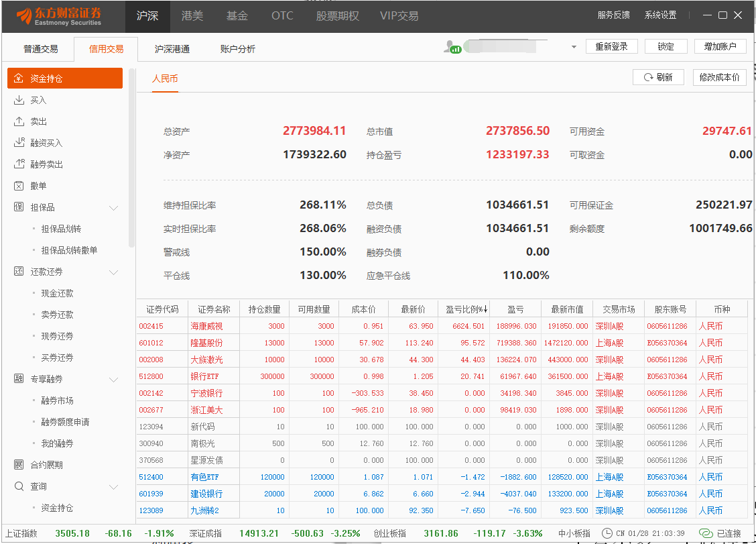The height and width of the screenshot is (544, 756).
Task: Select the 人民币 currency tab
Action: point(165,78)
